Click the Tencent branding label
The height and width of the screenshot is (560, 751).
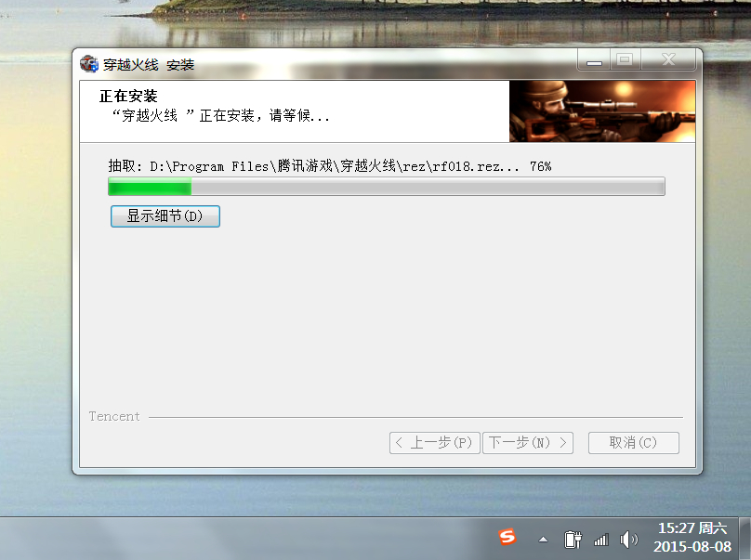click(x=114, y=416)
